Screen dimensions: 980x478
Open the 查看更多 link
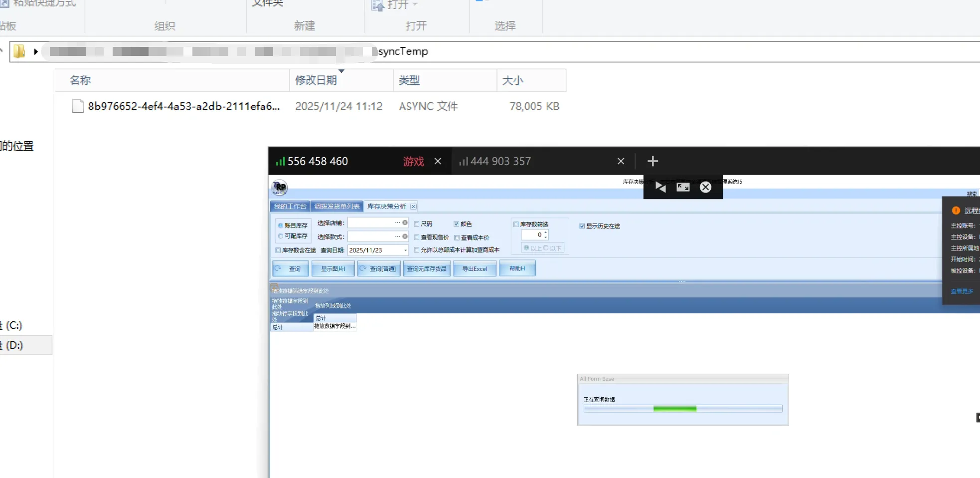point(962,291)
